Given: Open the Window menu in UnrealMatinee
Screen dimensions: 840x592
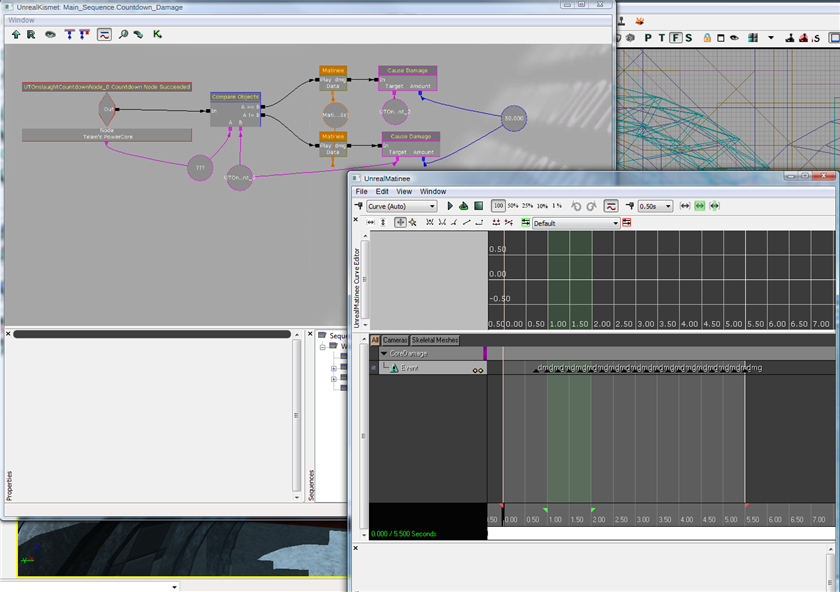Looking at the screenshot, I should 433,191.
